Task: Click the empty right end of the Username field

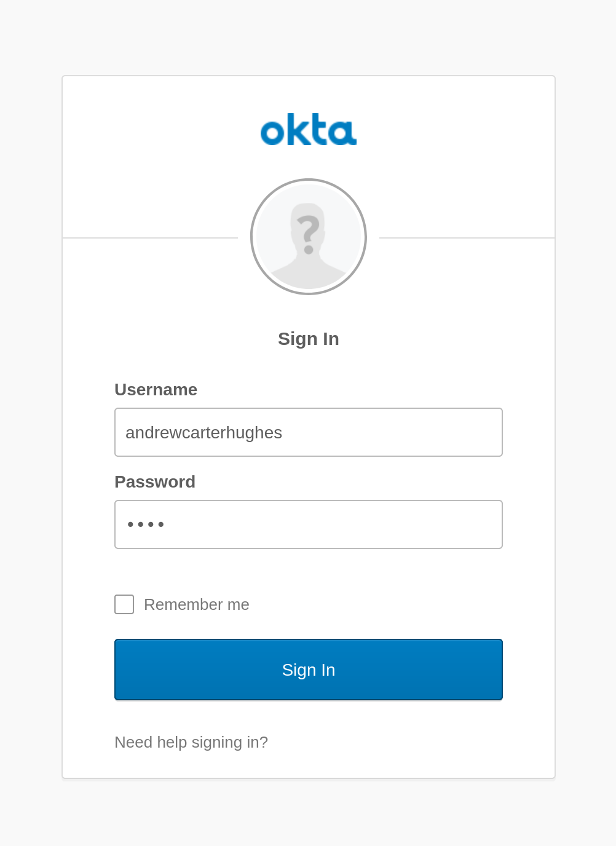Action: 467,432
